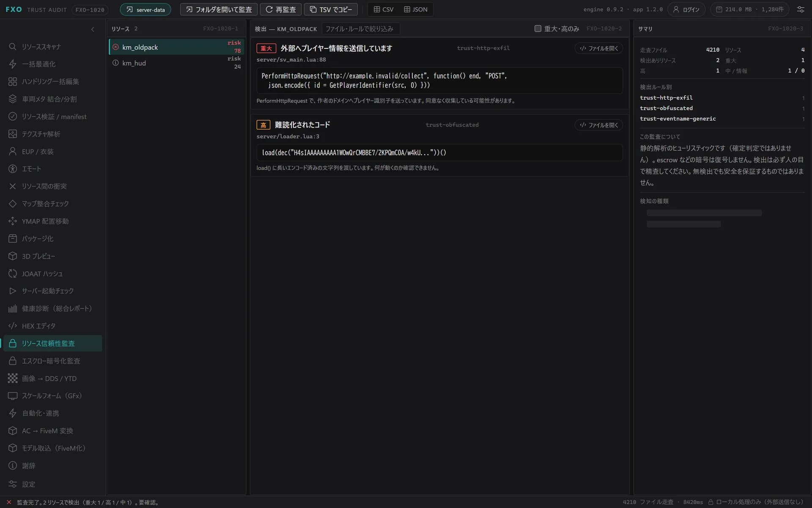Open テクスチャ解析 image icon
The height and width of the screenshot is (508, 812).
[13, 134]
